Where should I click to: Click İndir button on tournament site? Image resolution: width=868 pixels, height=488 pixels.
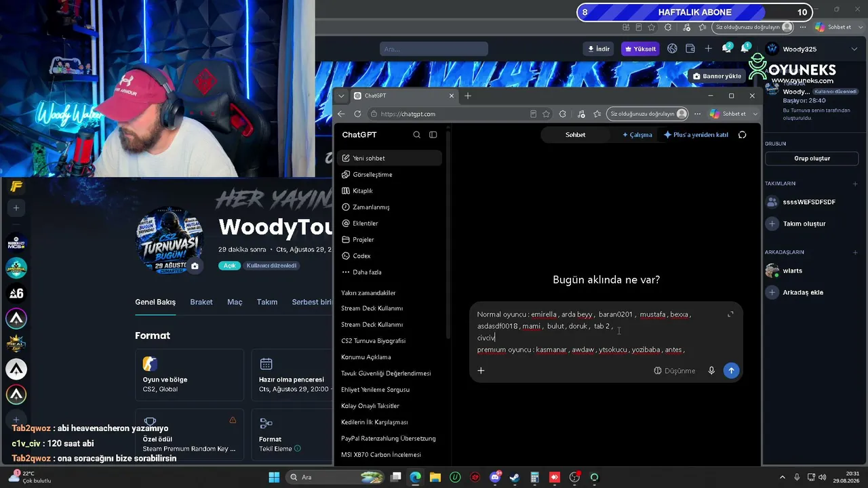pyautogui.click(x=599, y=49)
